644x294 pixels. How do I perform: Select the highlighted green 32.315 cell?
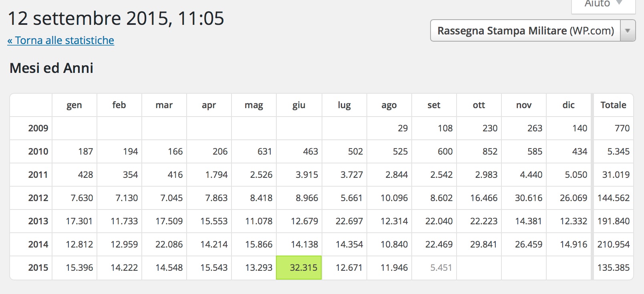point(299,268)
